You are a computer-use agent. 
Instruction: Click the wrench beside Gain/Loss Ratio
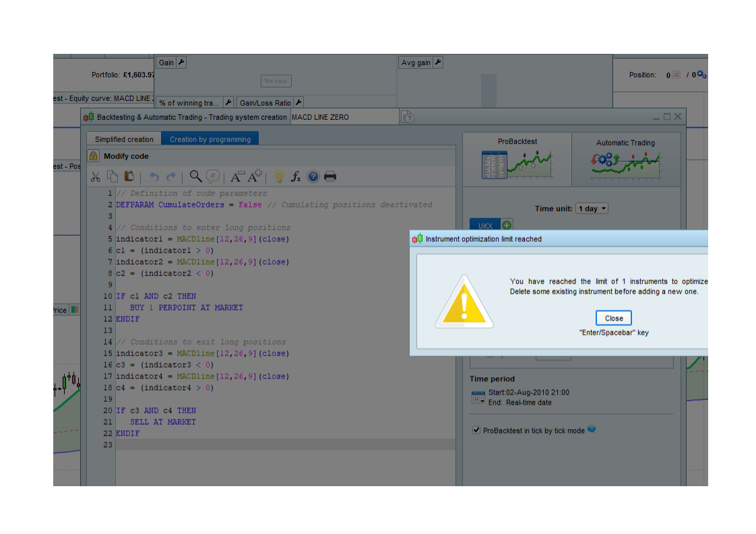(x=298, y=102)
